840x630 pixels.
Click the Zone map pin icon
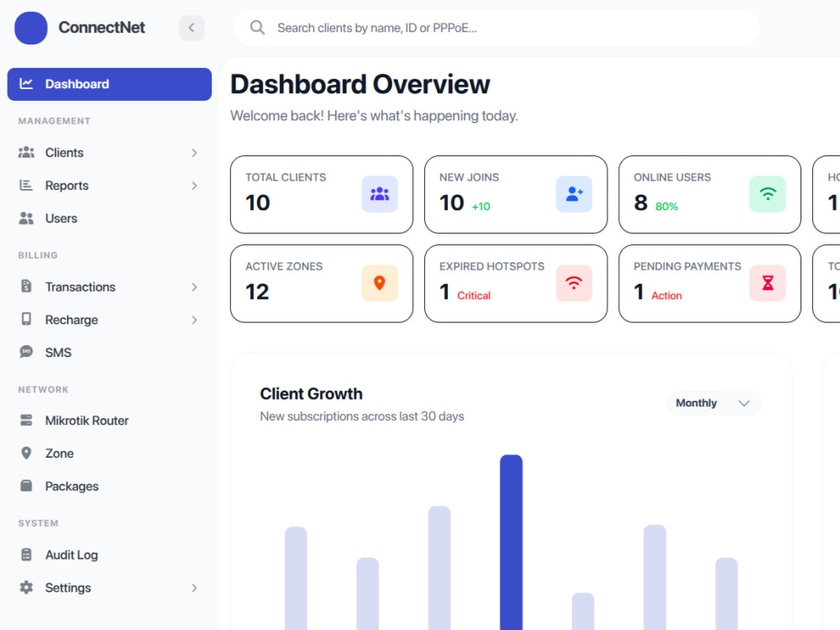click(x=26, y=454)
